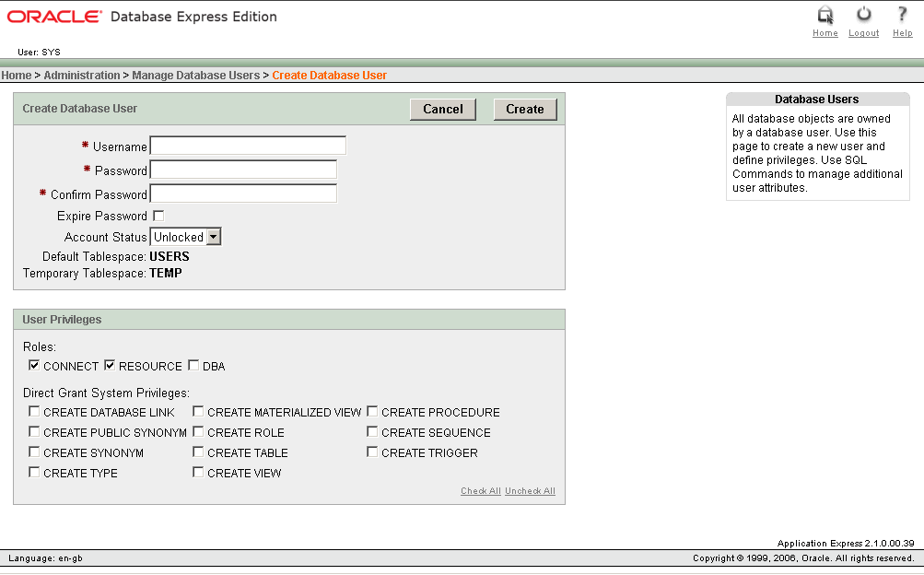
Task: Focus the Username input field
Action: coord(248,146)
